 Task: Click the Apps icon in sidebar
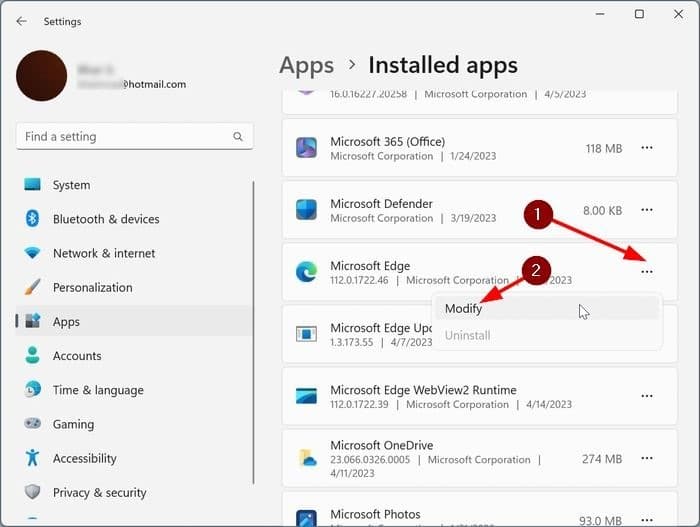pos(33,321)
